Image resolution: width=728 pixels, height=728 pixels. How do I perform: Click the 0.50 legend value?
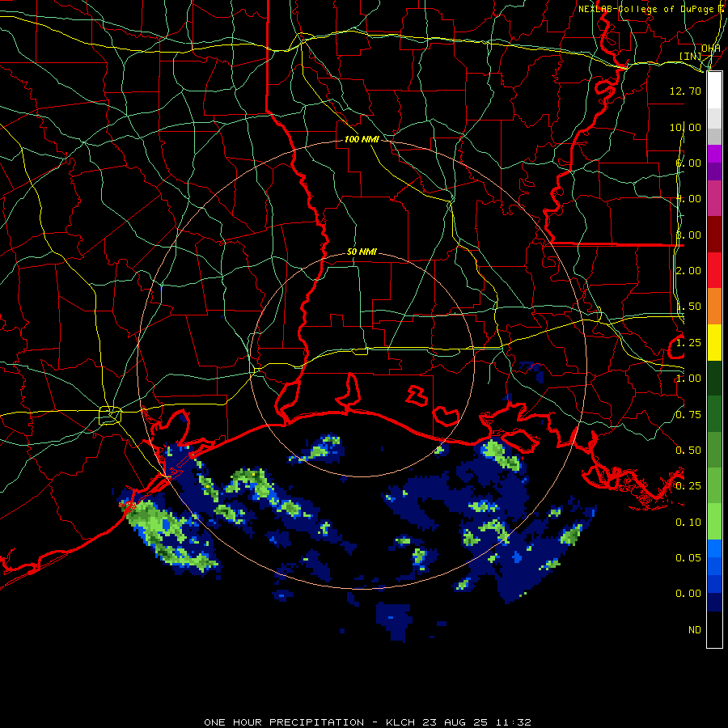point(688,451)
